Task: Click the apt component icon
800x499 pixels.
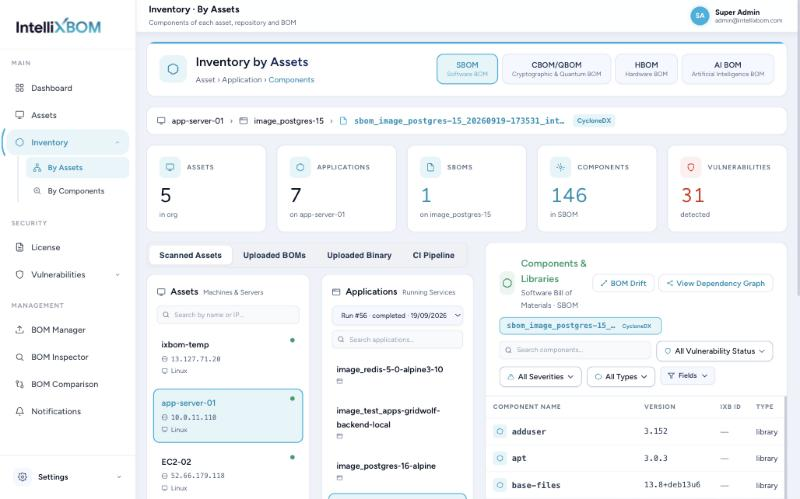Action: click(x=500, y=458)
